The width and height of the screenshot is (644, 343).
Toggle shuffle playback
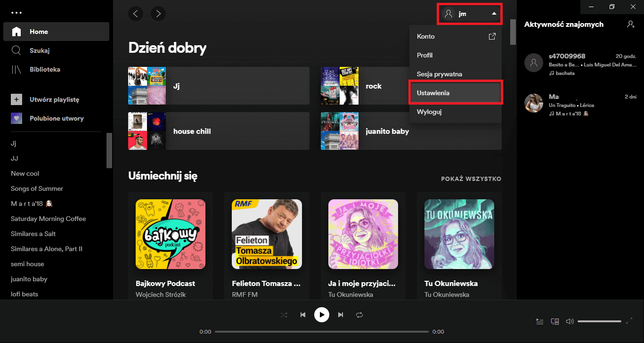284,315
